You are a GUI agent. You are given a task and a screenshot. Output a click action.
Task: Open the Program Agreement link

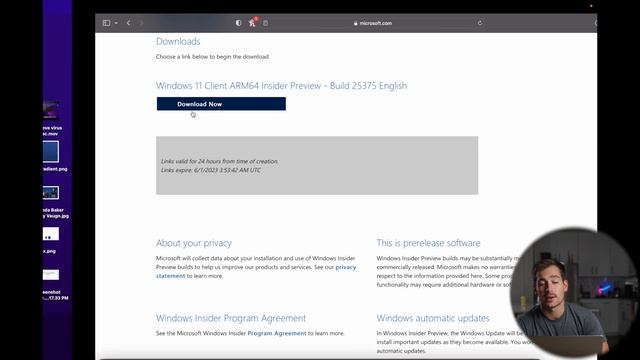tap(277, 333)
